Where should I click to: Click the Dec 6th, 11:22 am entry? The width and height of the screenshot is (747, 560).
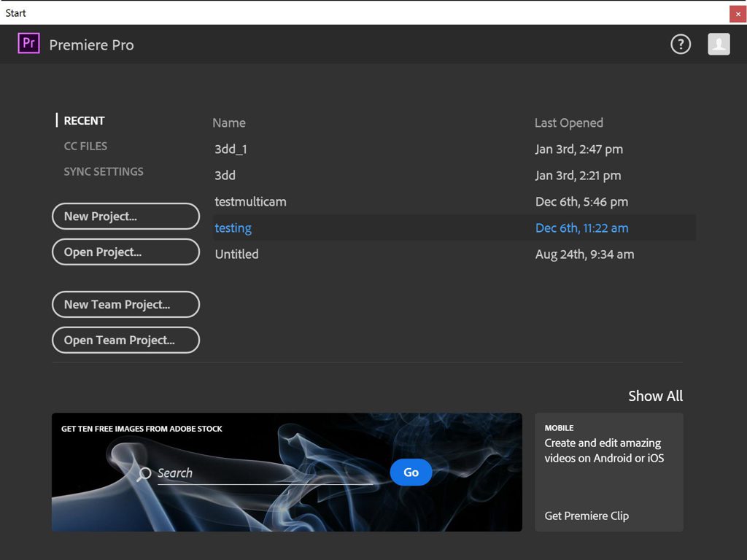(581, 228)
